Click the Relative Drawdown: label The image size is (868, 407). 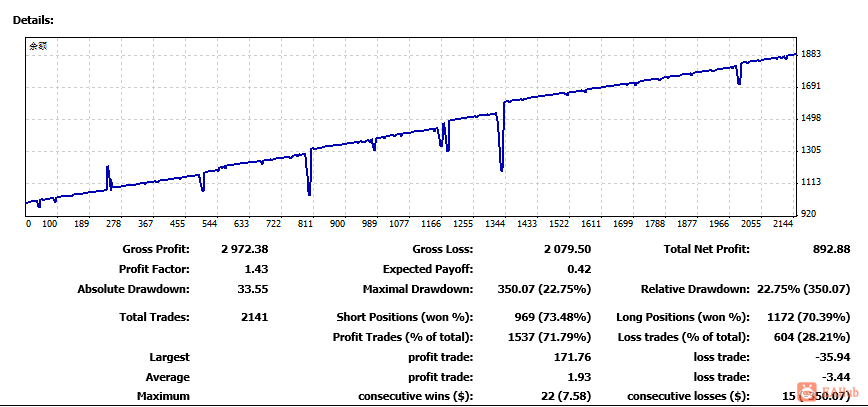[x=696, y=290]
